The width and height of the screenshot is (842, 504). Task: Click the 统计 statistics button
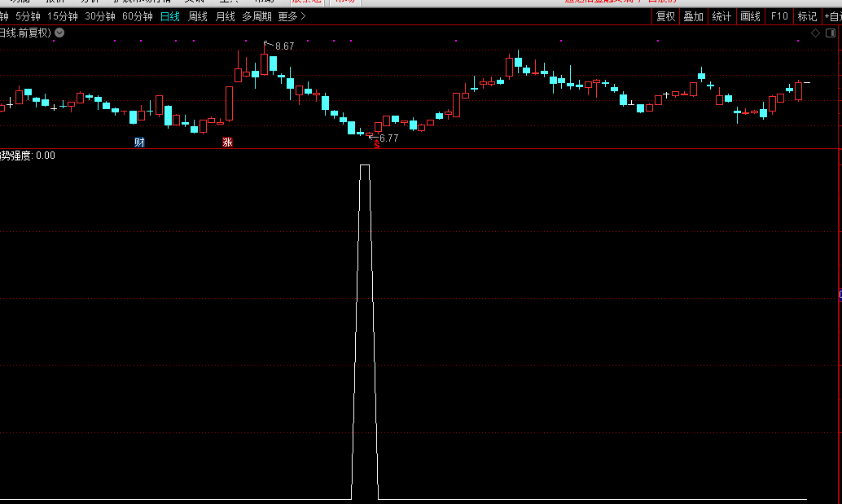[x=721, y=16]
